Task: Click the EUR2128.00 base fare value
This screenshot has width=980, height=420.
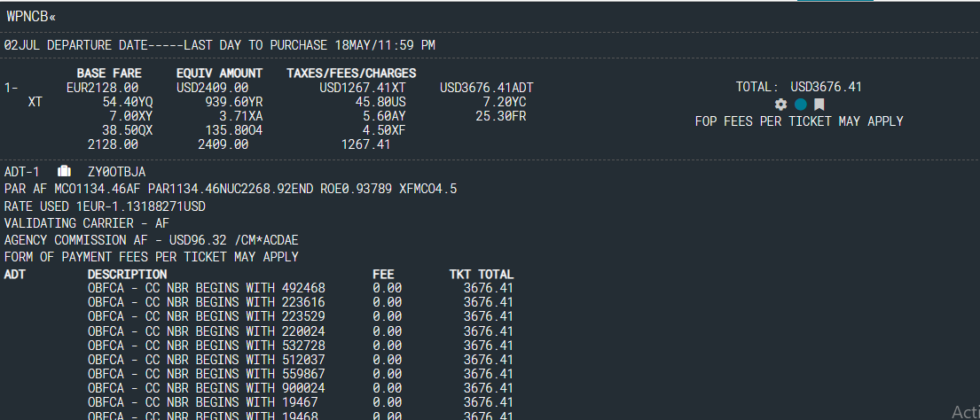Action: 102,88
